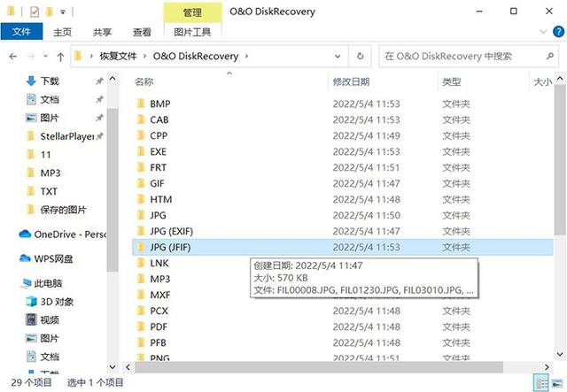The height and width of the screenshot is (392, 567).
Task: Select the GIF folder icon
Action: (x=141, y=183)
